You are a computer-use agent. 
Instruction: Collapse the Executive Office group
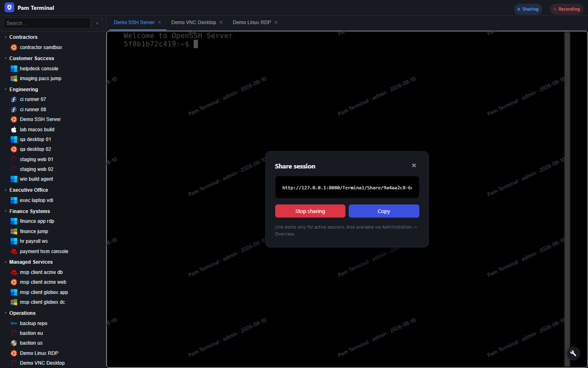[6, 190]
